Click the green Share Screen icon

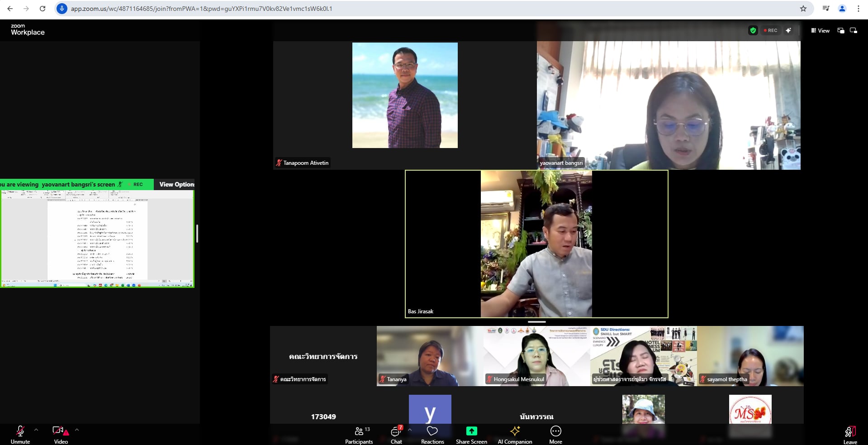click(x=471, y=431)
